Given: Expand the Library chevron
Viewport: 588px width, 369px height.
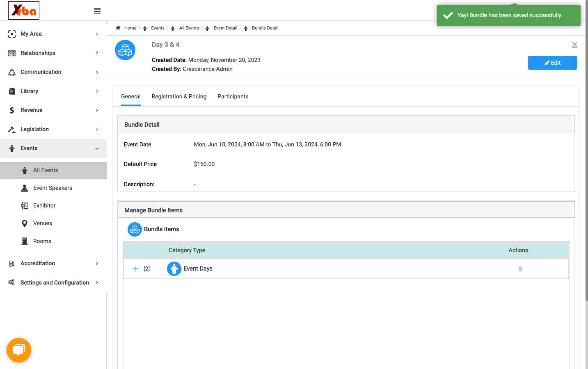Looking at the screenshot, I should pos(97,91).
